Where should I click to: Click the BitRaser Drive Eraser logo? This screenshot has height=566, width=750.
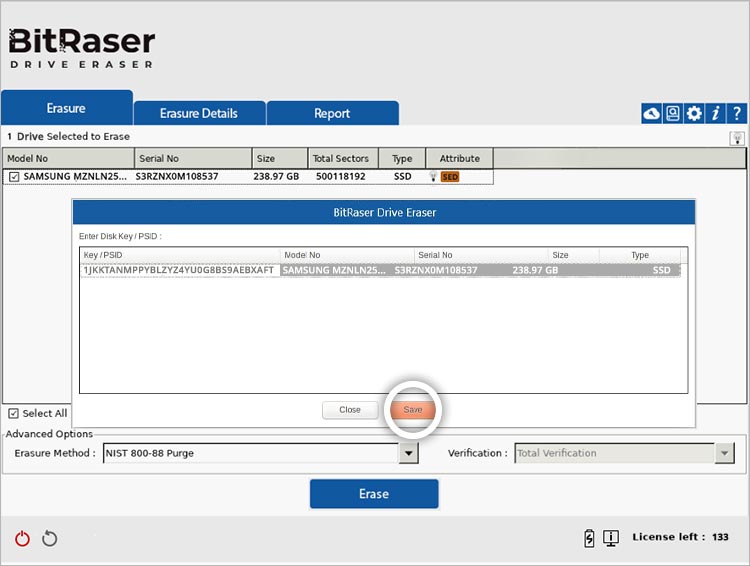(82, 48)
